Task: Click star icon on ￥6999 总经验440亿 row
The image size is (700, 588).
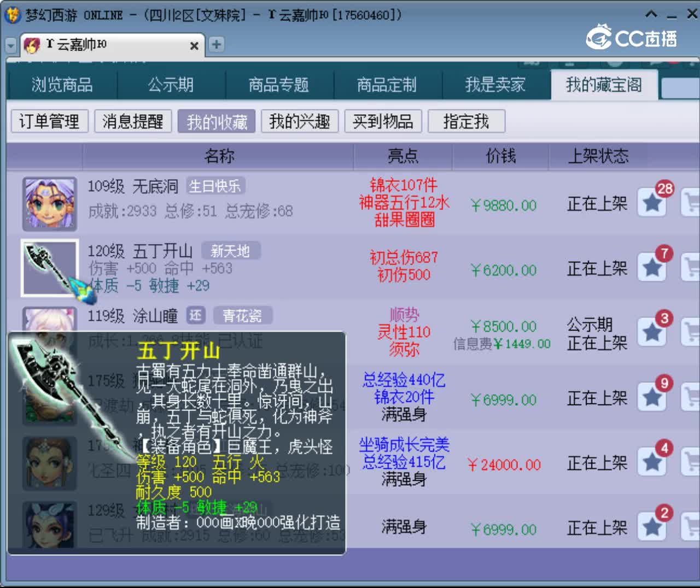Action: (652, 397)
